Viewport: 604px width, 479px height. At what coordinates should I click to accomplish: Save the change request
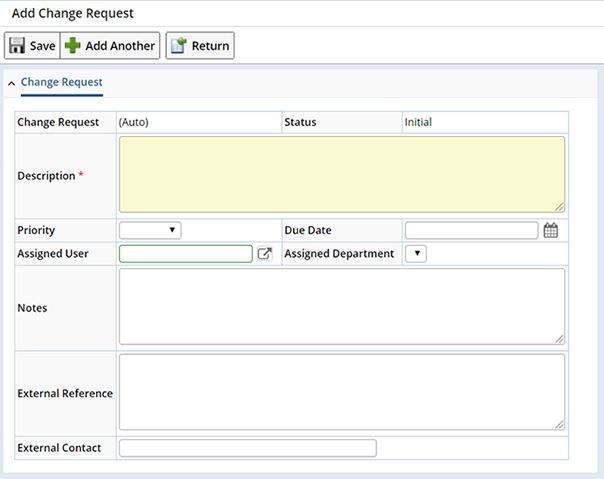pos(32,45)
